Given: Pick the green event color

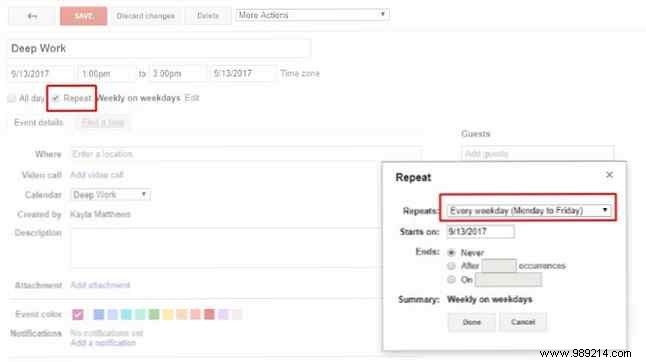Looking at the screenshot, I should [154, 315].
